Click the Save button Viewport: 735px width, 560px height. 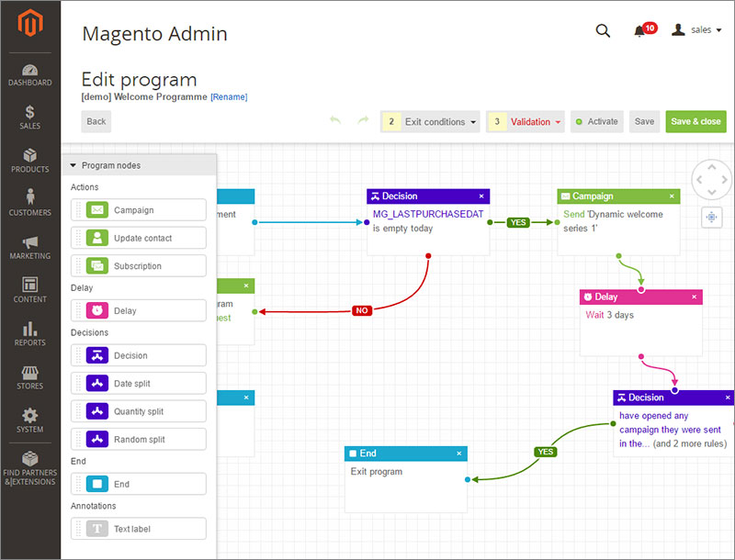(645, 122)
